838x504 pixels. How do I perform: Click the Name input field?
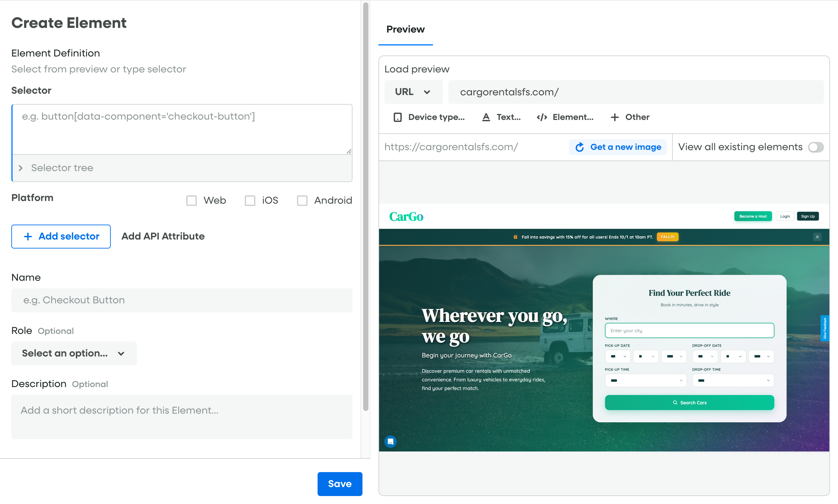tap(182, 300)
